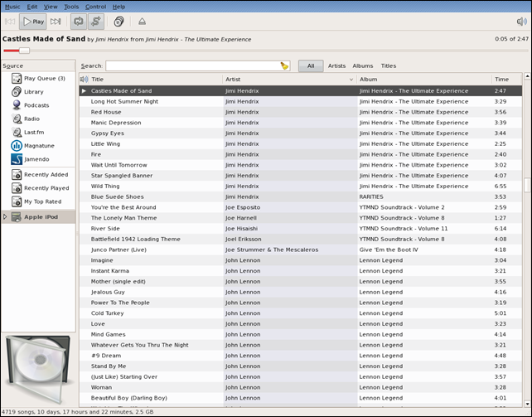Open Last.fm source in sidebar
The image size is (532, 417).
pyautogui.click(x=33, y=132)
